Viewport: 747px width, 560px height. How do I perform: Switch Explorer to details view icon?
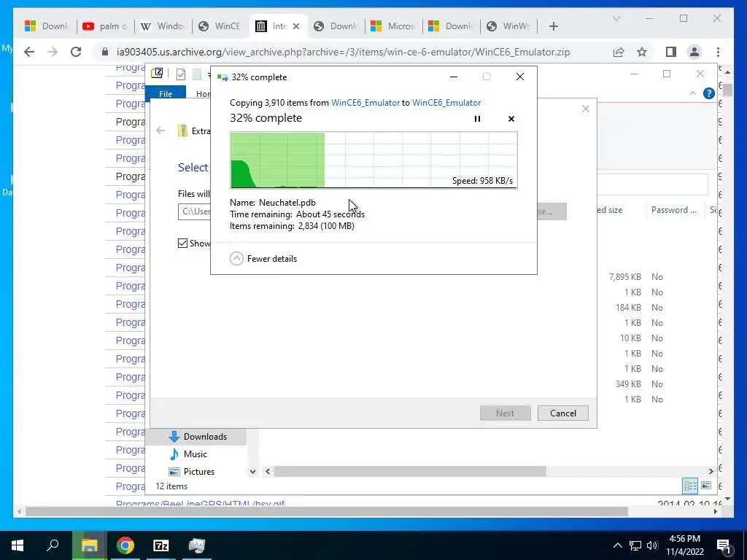(690, 486)
